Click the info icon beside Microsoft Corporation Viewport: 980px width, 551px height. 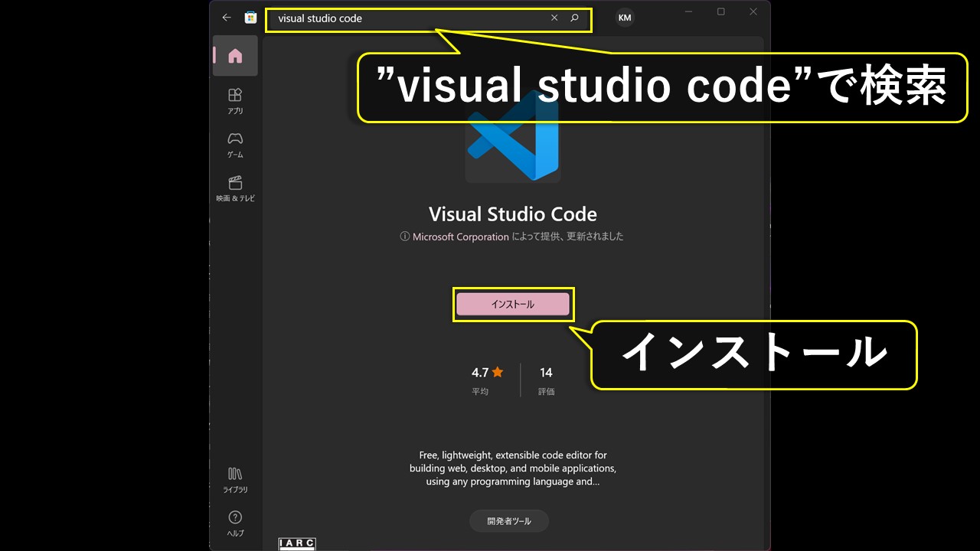pyautogui.click(x=405, y=236)
